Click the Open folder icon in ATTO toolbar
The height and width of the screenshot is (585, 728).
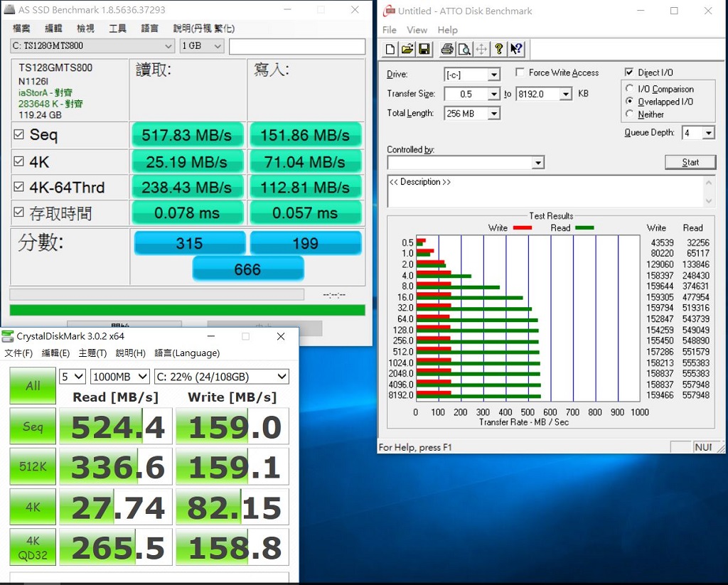pyautogui.click(x=407, y=49)
